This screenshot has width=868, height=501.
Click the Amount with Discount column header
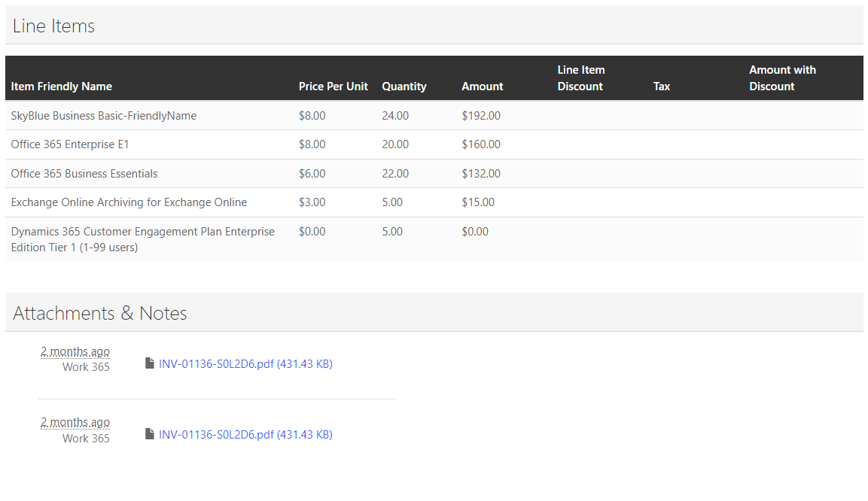[782, 78]
